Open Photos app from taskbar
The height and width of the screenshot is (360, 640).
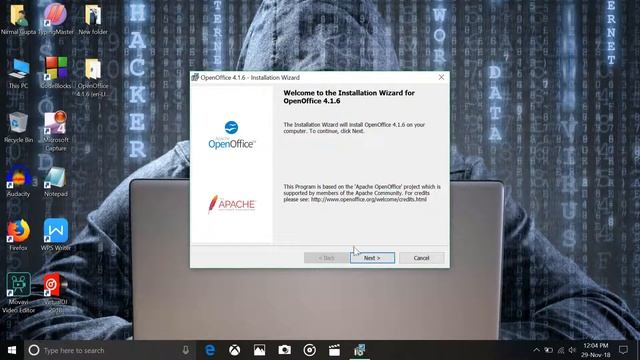tap(260, 350)
